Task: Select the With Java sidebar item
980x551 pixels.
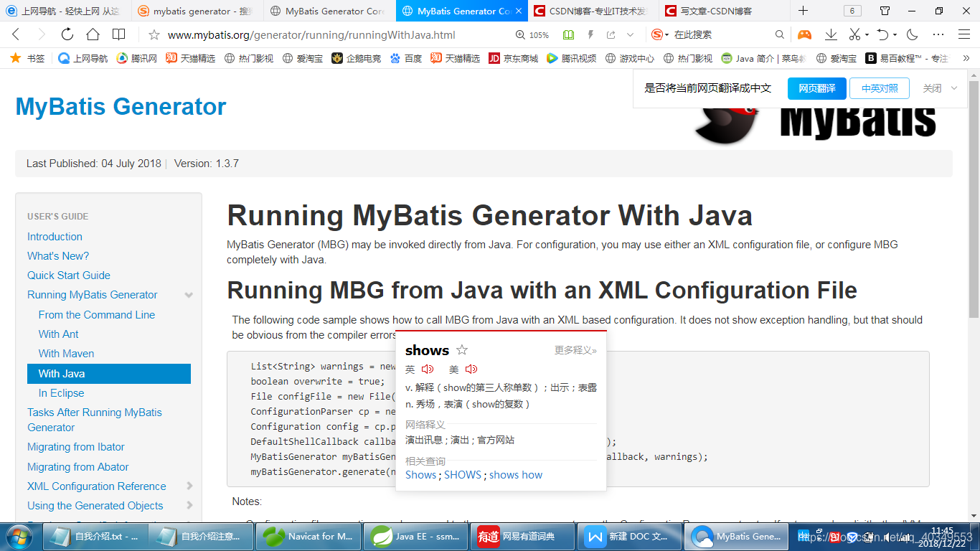Action: point(109,374)
